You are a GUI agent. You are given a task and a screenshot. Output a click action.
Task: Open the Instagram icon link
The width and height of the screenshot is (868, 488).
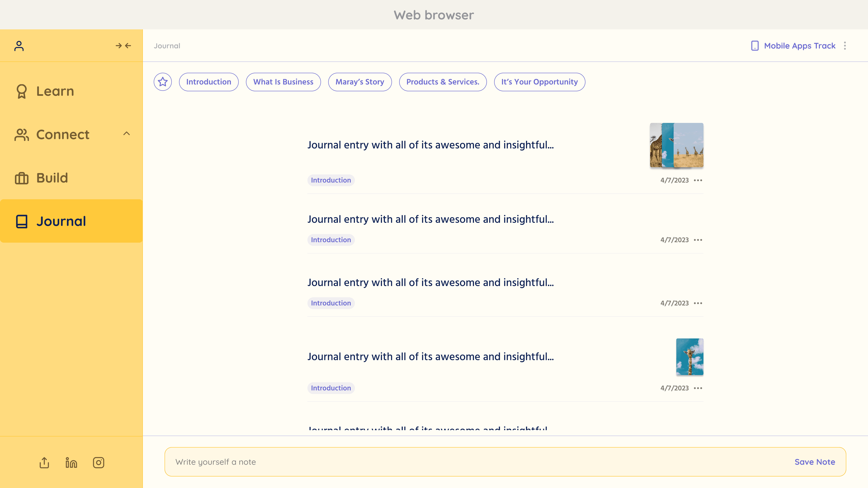click(98, 462)
